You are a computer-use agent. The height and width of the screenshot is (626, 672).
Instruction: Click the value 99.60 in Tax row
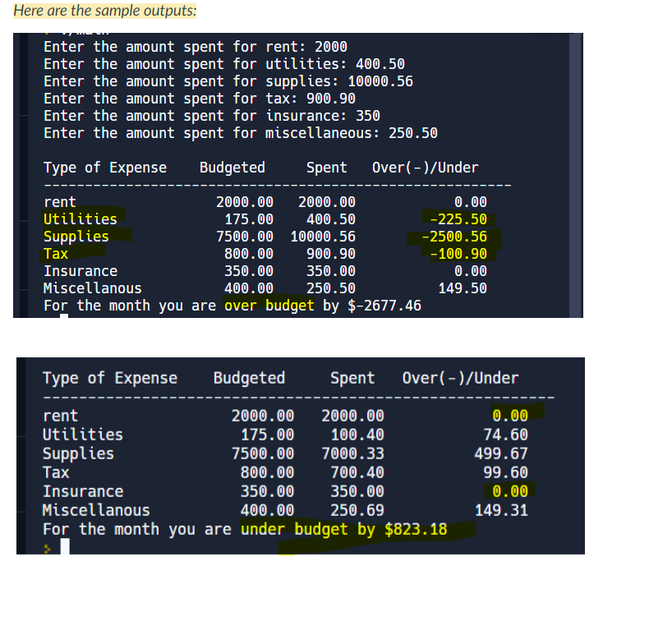point(506,472)
